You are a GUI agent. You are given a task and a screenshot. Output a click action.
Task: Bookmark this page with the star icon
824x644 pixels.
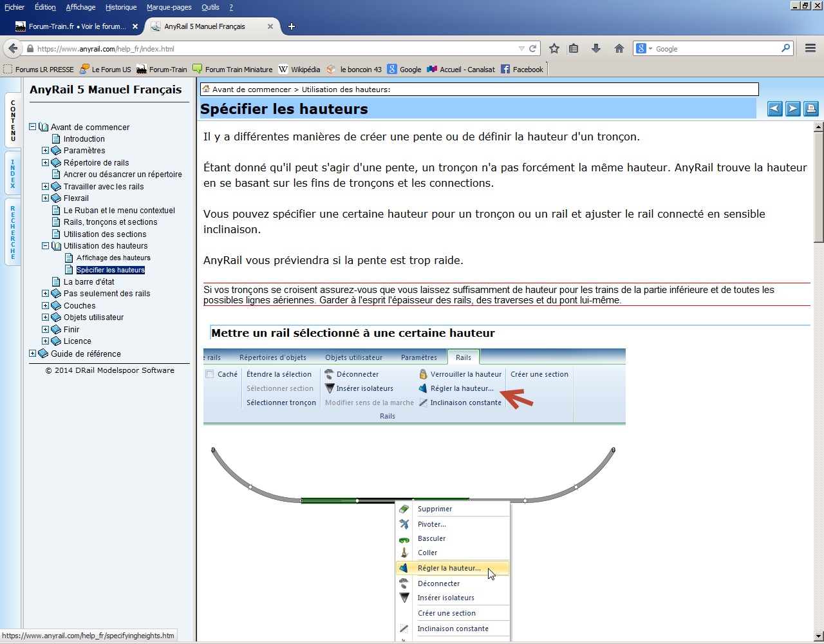coord(554,48)
